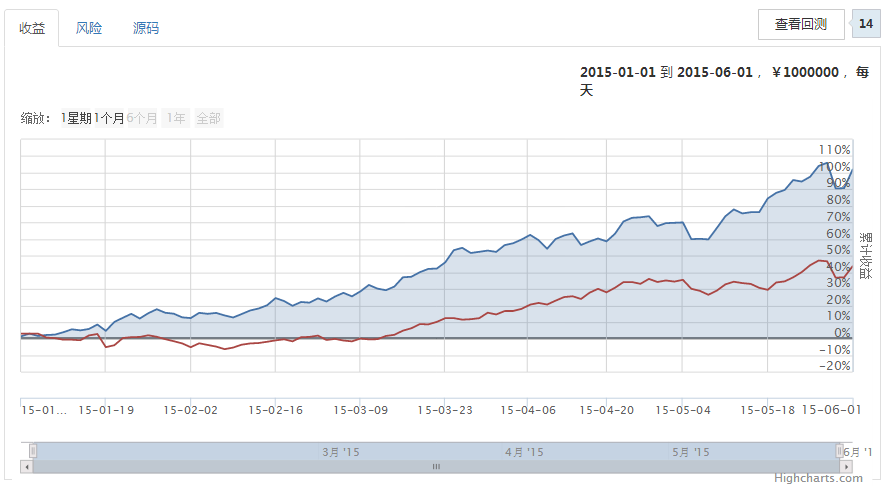Open the Highcharts.com credit link

[818, 478]
